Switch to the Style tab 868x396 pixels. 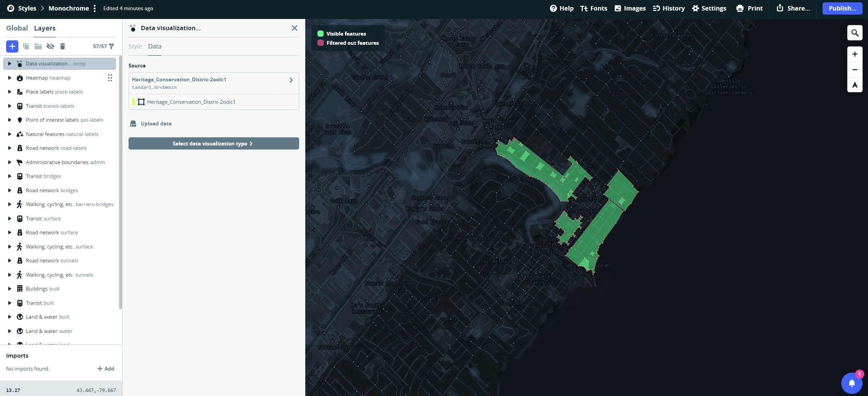pos(135,46)
